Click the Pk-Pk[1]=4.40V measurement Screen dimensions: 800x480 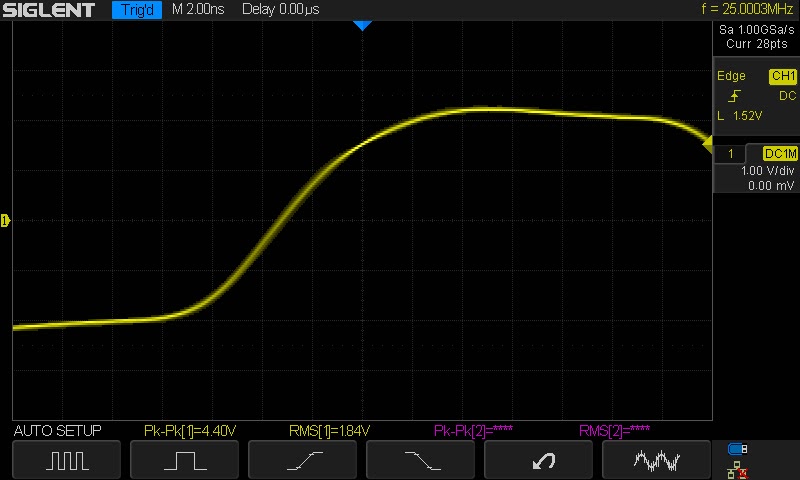coord(190,431)
